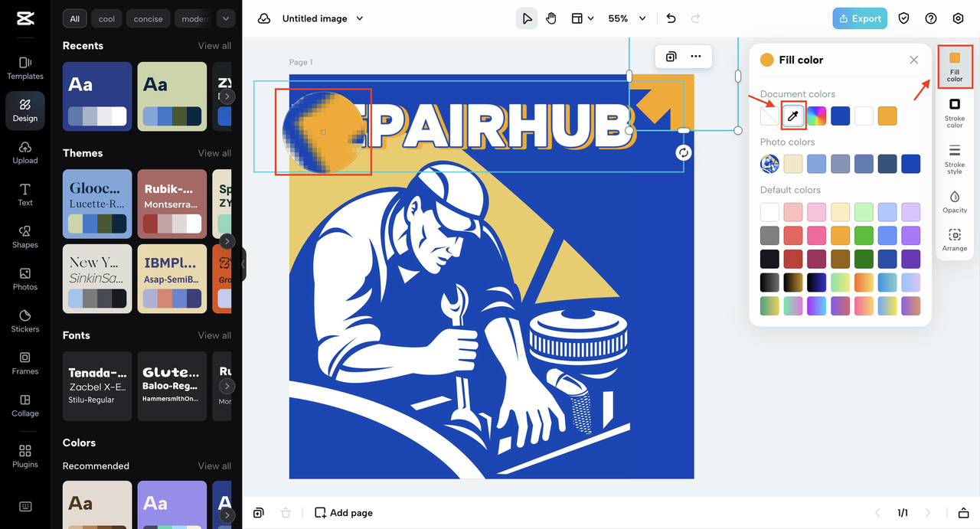
Task: Select the All filter chip
Action: tap(74, 18)
